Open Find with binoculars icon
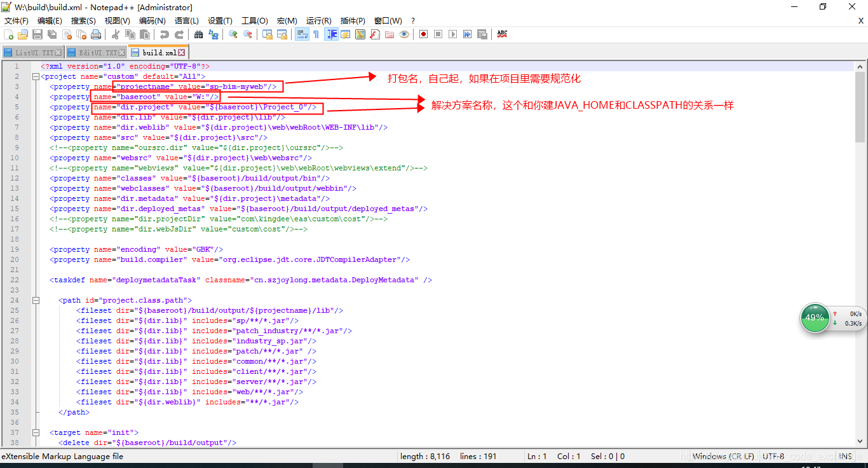Viewport: 868px width, 468px height. coord(199,34)
